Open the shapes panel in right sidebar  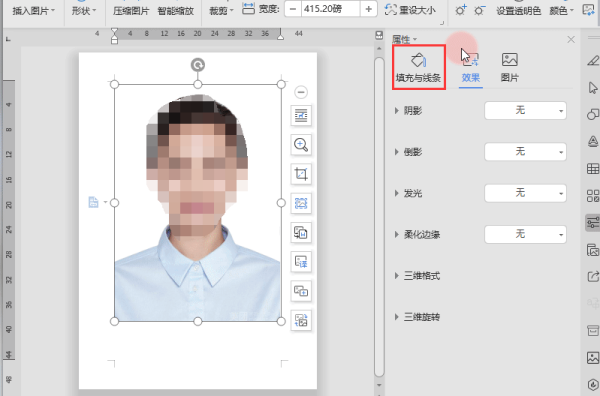pyautogui.click(x=593, y=114)
